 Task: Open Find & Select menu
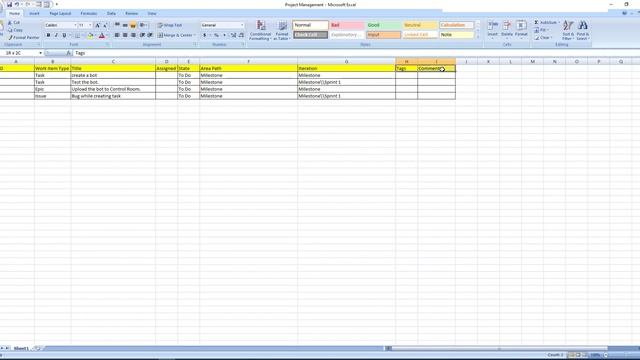coord(583,31)
